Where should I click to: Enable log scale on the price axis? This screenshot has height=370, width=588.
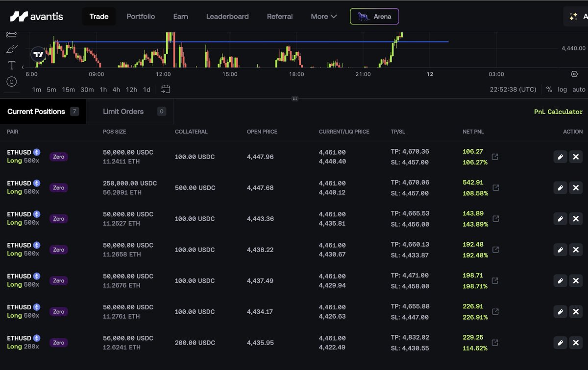(x=562, y=90)
